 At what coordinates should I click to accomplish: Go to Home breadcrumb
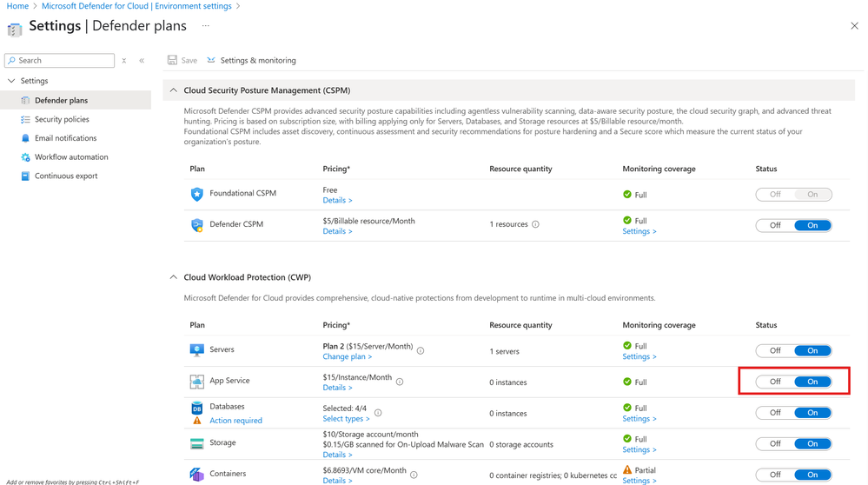pyautogui.click(x=17, y=6)
